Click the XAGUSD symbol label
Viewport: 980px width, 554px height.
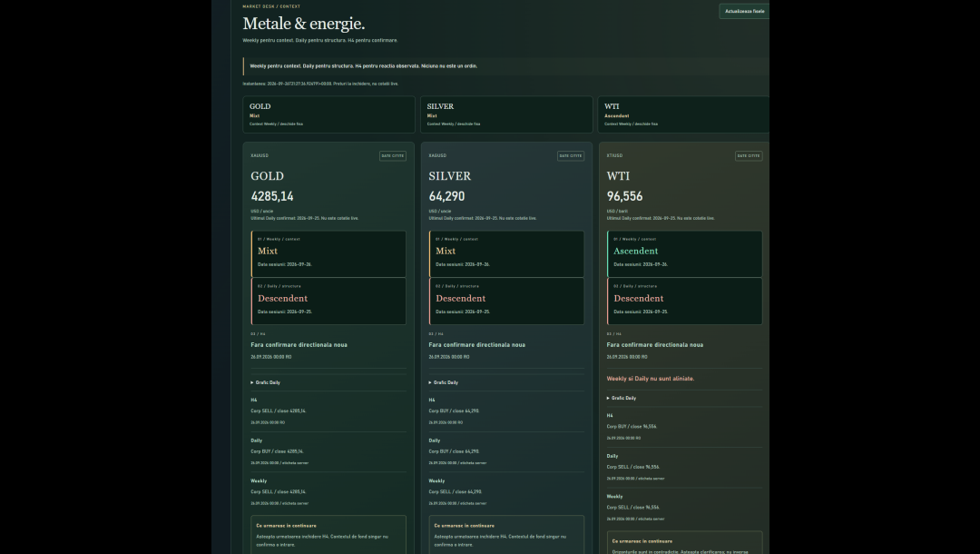click(x=437, y=155)
